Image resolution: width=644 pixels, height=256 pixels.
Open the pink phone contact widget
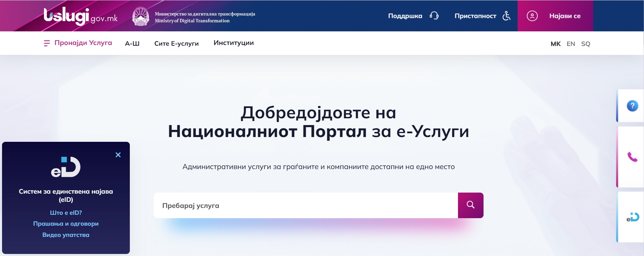click(x=632, y=157)
